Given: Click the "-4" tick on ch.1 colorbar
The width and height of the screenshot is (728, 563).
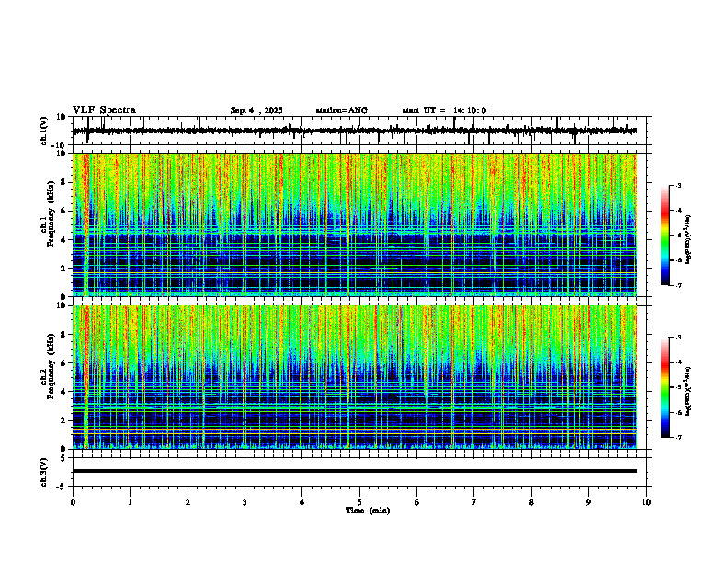Looking at the screenshot, I should pyautogui.click(x=678, y=211).
